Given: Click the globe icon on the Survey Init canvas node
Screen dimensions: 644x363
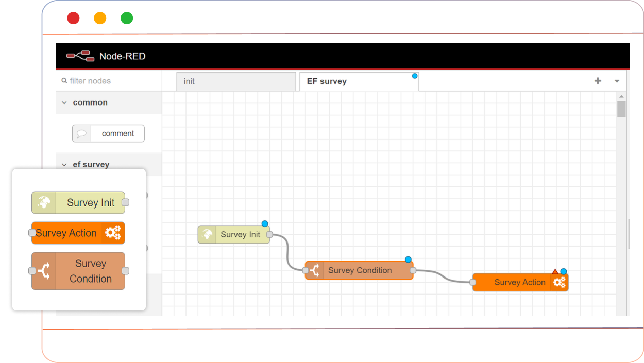Looking at the screenshot, I should (208, 234).
